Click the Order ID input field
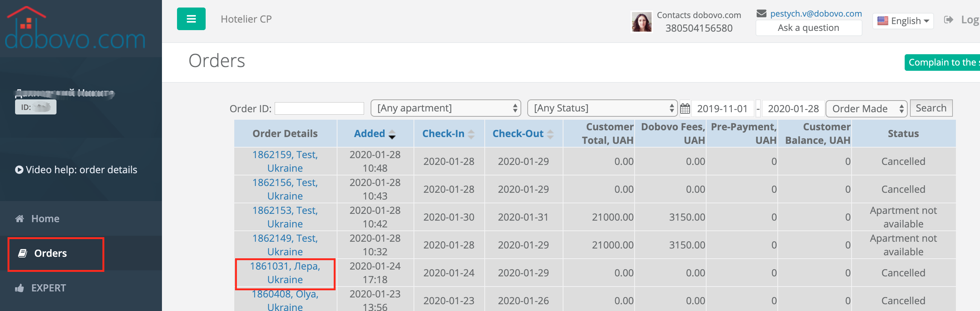The image size is (980, 311). 319,109
